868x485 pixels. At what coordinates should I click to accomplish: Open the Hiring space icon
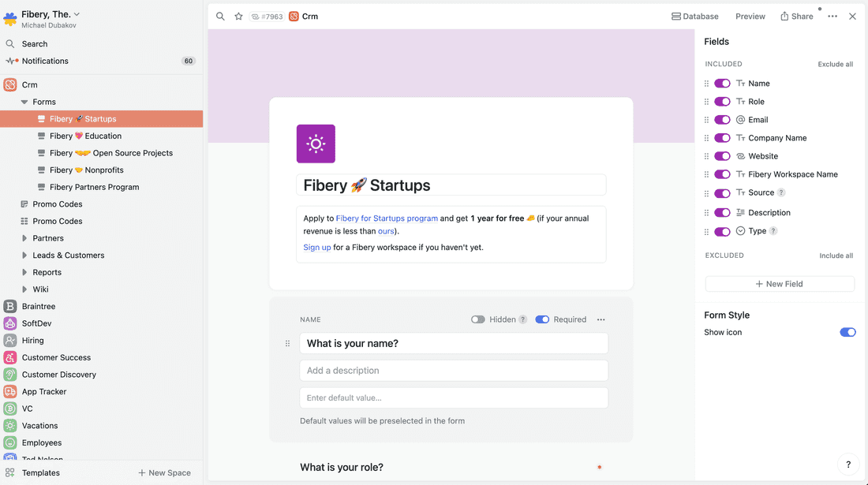pyautogui.click(x=9, y=340)
